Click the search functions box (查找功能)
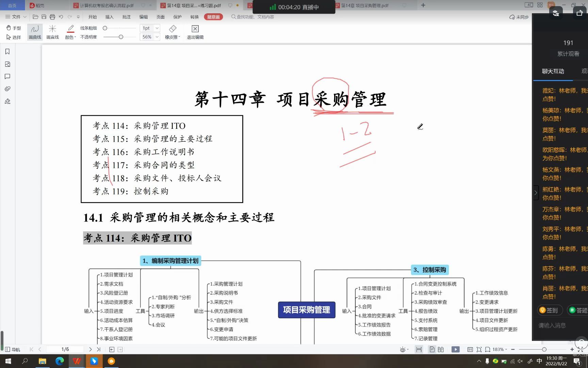The width and height of the screenshot is (588, 368). [253, 17]
